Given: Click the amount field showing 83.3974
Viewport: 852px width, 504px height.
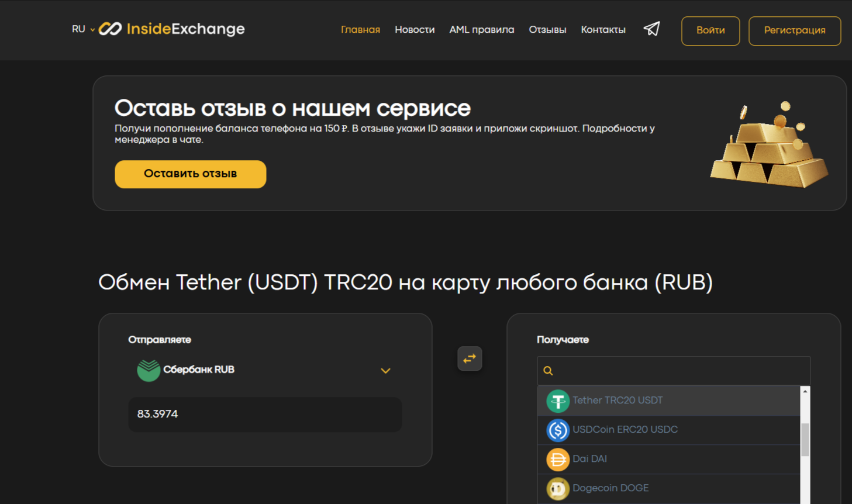Looking at the screenshot, I should pyautogui.click(x=265, y=415).
